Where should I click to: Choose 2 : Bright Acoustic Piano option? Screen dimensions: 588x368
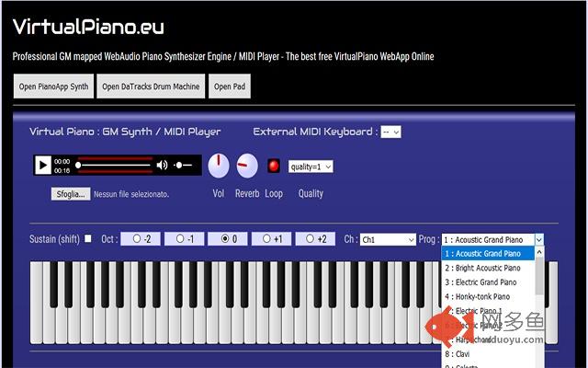[x=488, y=268]
